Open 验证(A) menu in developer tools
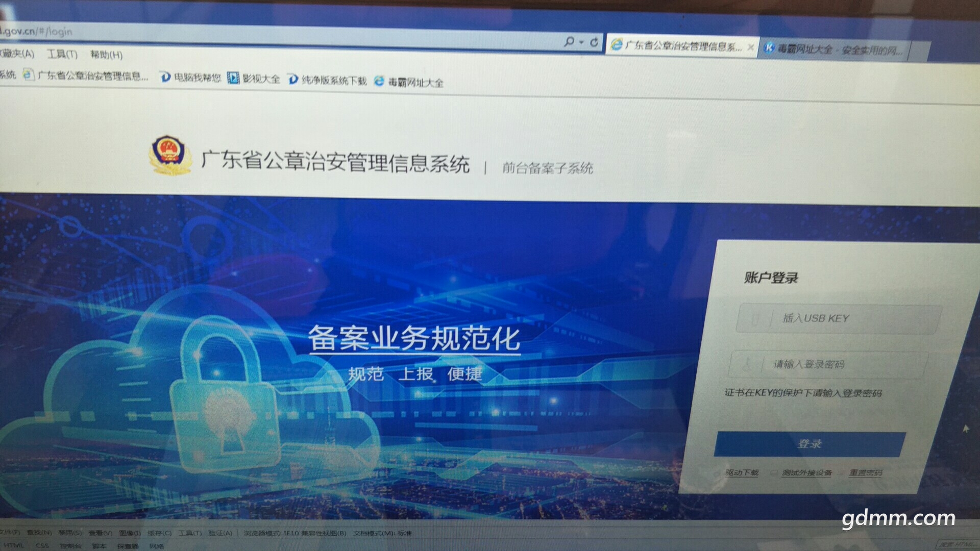 pyautogui.click(x=220, y=533)
